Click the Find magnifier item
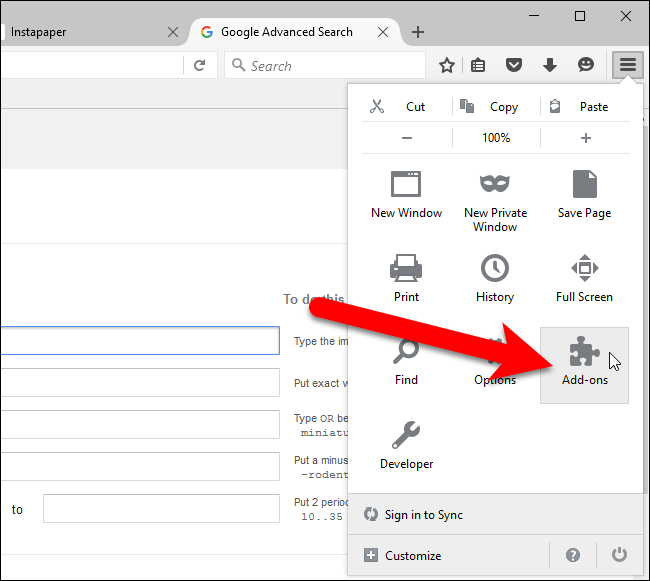 click(406, 362)
